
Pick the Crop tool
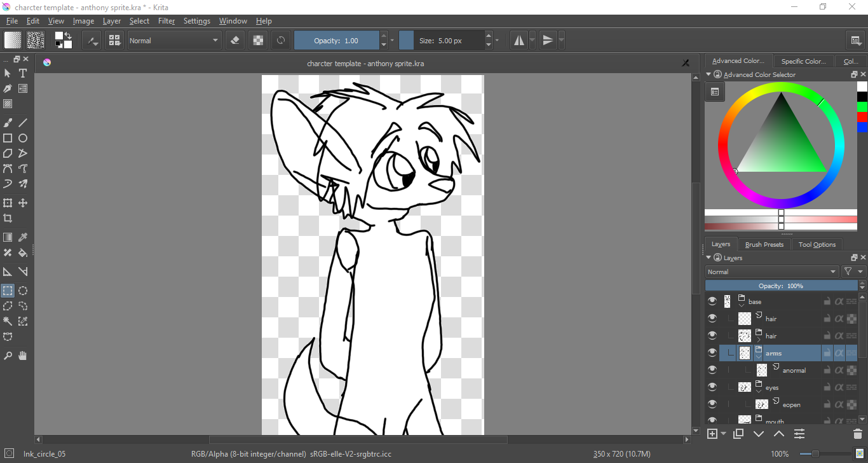8,218
